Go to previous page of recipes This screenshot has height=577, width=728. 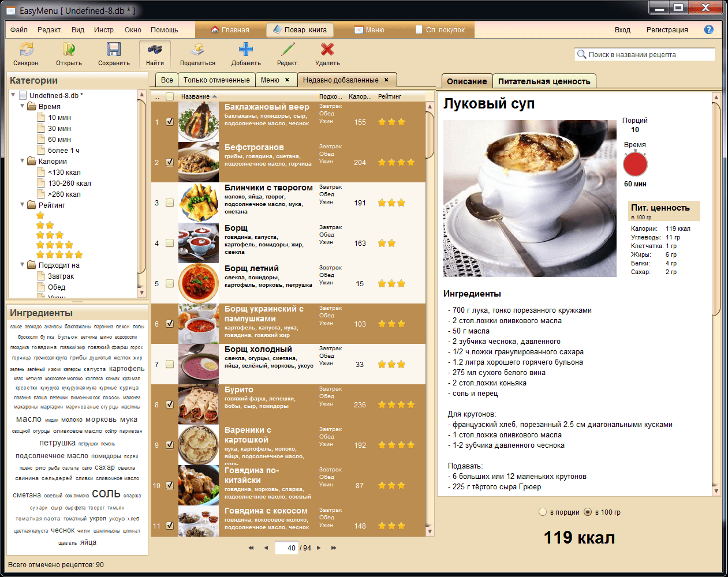coord(266,548)
